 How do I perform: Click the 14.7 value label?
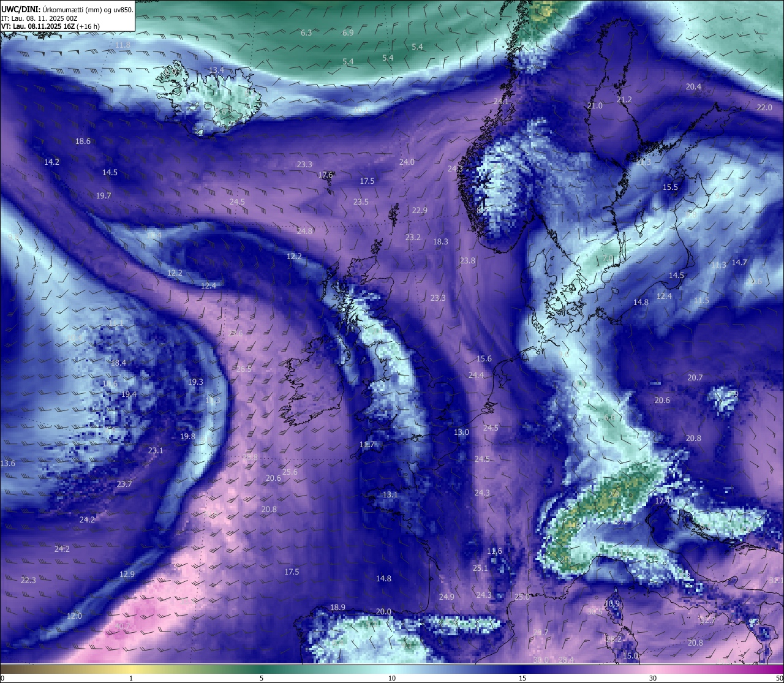[x=739, y=263]
